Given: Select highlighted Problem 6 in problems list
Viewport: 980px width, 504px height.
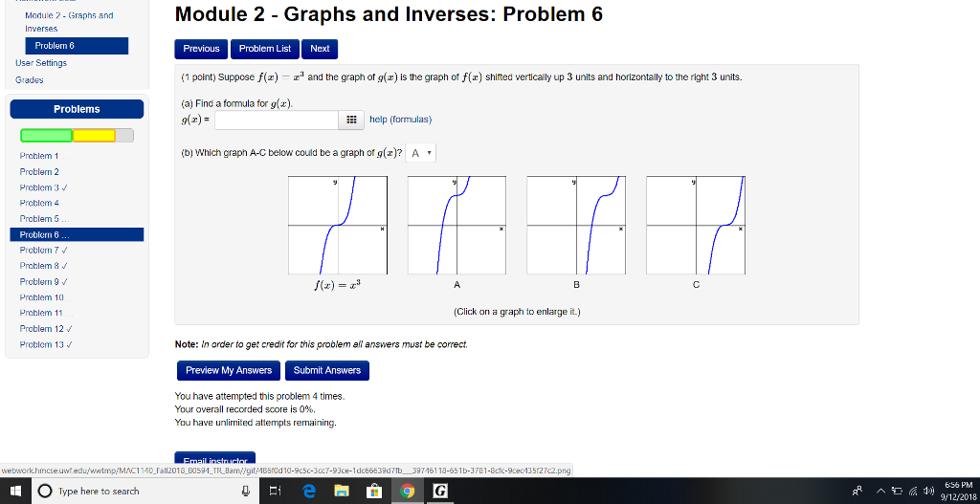Looking at the screenshot, I should click(77, 235).
